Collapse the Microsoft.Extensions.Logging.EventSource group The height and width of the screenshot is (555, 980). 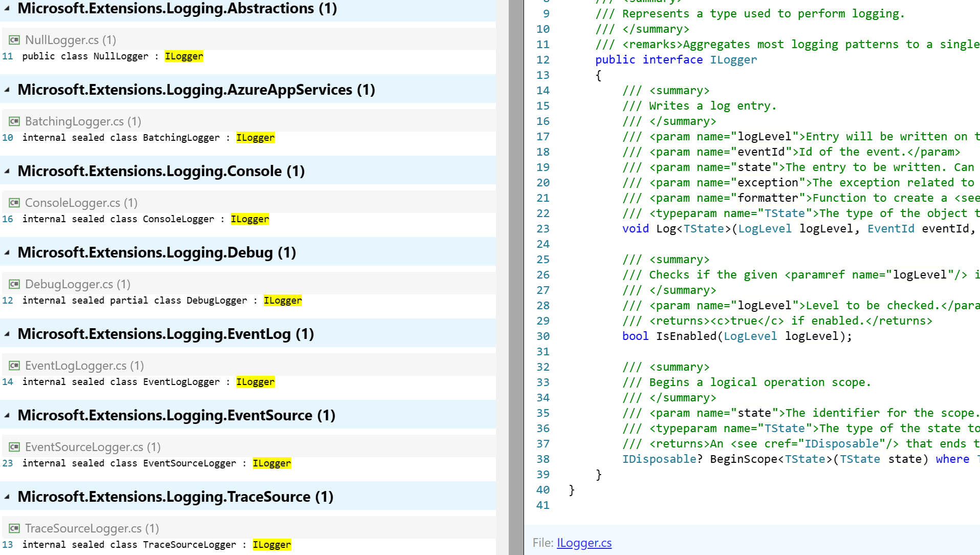click(7, 416)
